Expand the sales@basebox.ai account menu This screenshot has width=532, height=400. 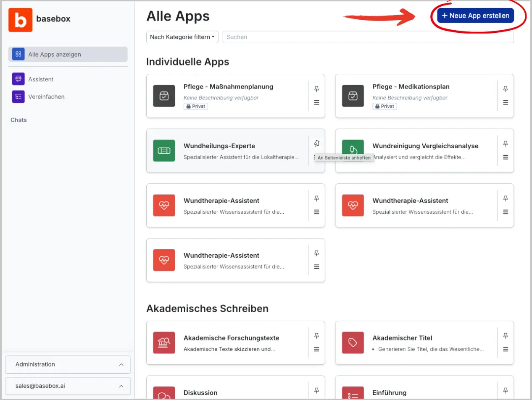pos(68,386)
